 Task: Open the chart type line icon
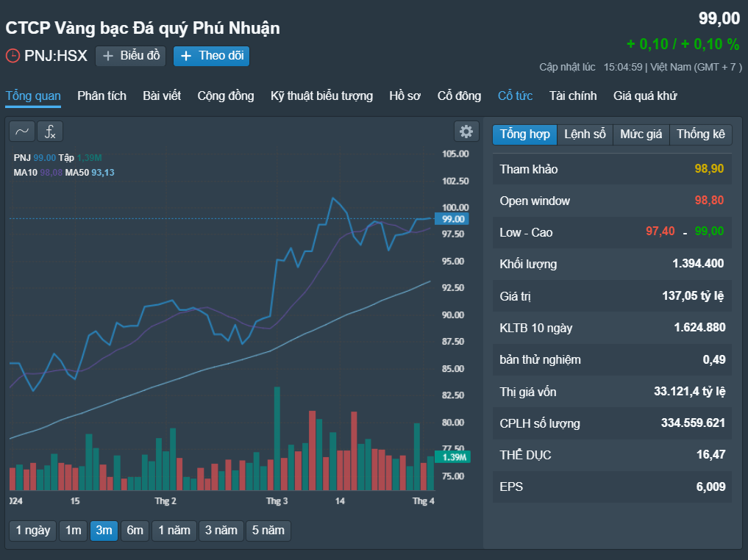tap(22, 132)
